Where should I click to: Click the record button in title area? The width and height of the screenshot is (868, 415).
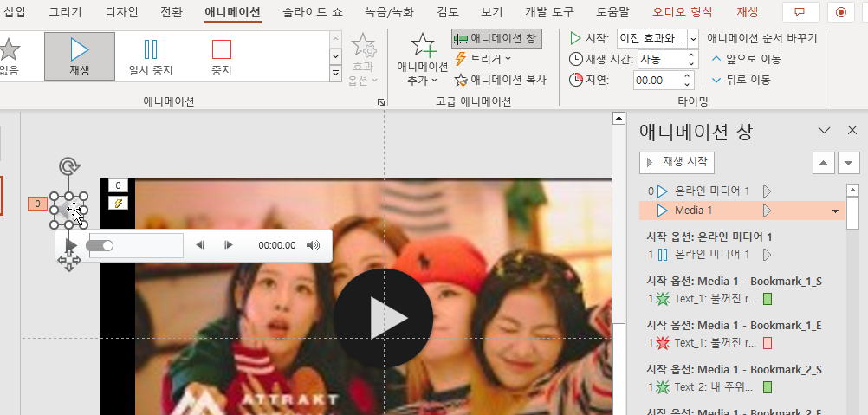coord(841,11)
